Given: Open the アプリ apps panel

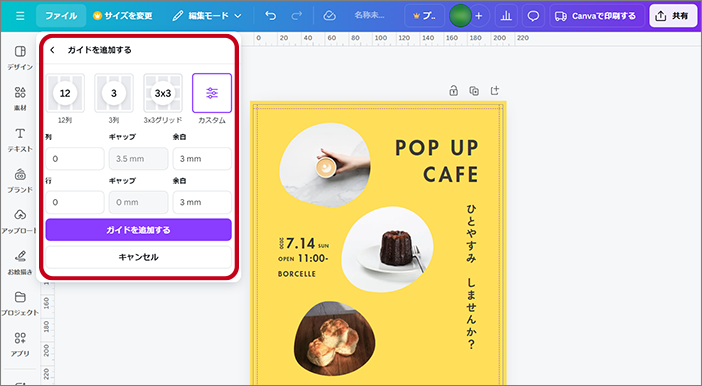Looking at the screenshot, I should pos(20,344).
